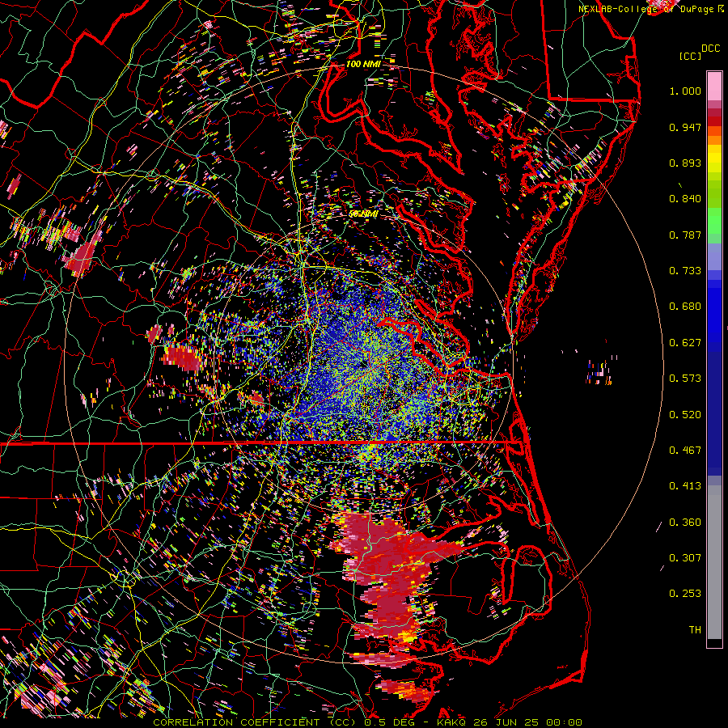Click the [CC] units label
Viewport: 728px width, 728px height.
pos(691,56)
